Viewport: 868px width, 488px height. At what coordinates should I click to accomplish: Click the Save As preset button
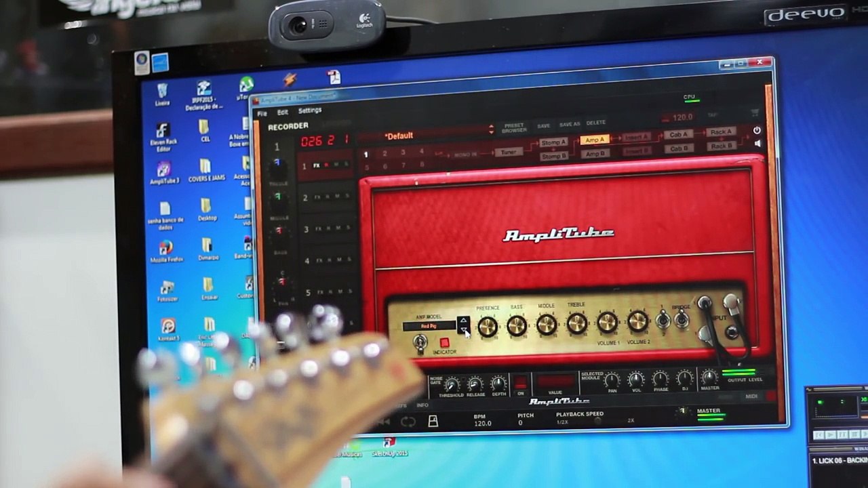[x=570, y=124]
